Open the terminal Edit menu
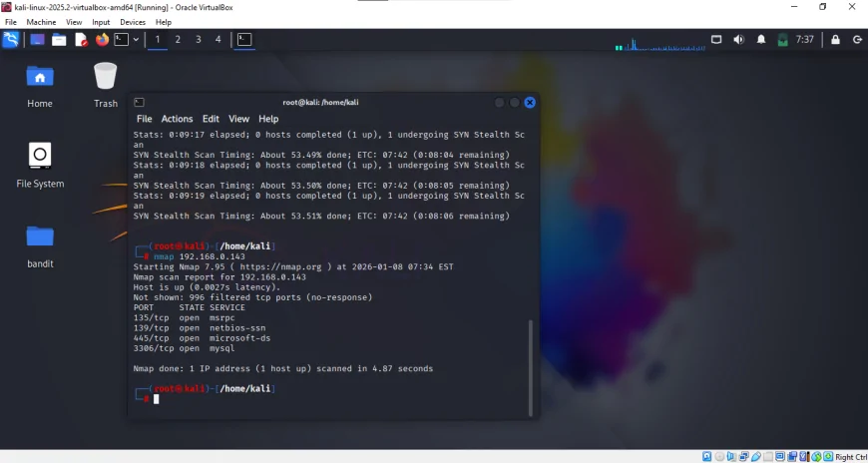This screenshot has height=463, width=868. pos(211,119)
